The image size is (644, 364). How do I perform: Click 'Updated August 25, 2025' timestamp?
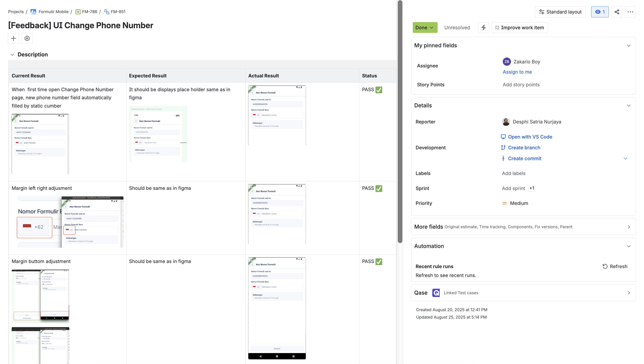(x=451, y=317)
